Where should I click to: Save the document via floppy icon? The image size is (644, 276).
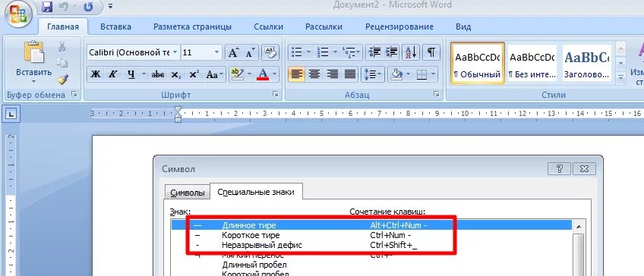[x=47, y=7]
